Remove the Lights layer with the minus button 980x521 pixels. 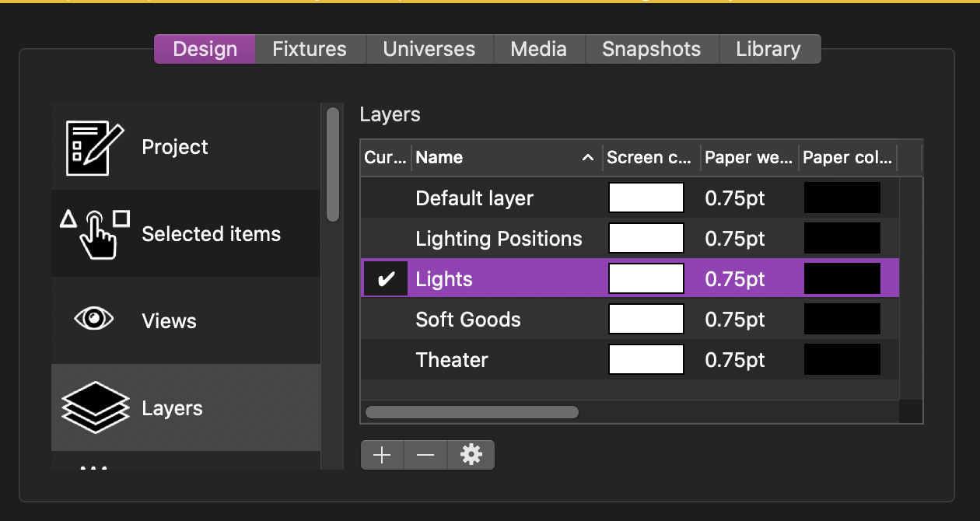425,455
